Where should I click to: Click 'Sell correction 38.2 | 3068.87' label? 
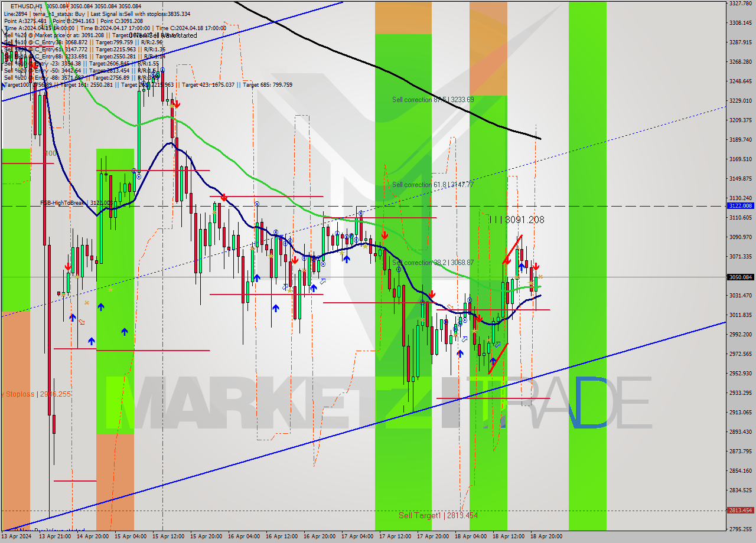433,263
